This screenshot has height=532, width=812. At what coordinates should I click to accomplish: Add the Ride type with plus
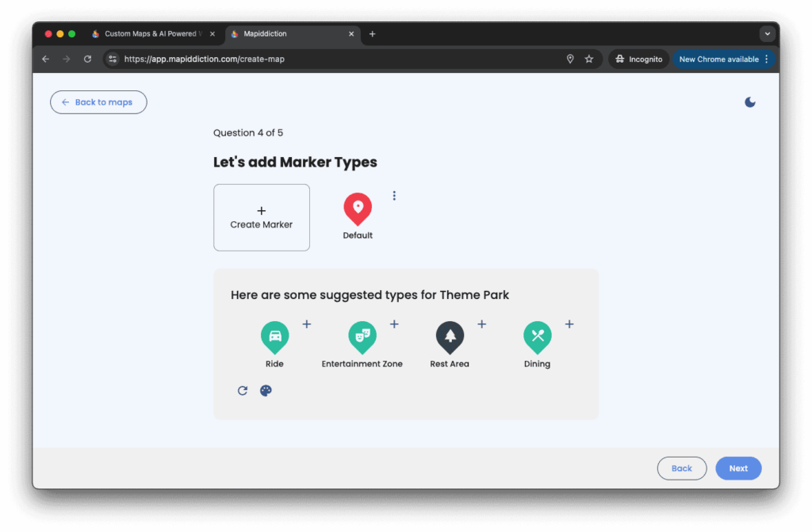(307, 324)
